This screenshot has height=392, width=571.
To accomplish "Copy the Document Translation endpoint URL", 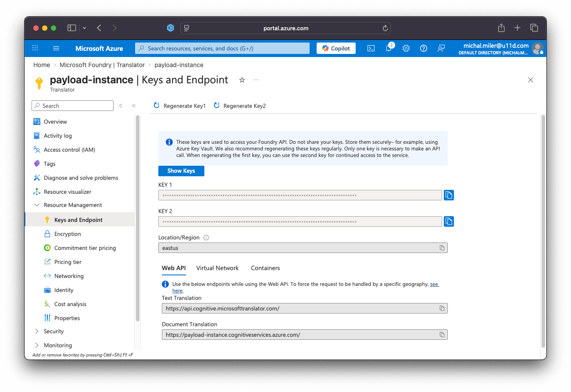I will [442, 334].
